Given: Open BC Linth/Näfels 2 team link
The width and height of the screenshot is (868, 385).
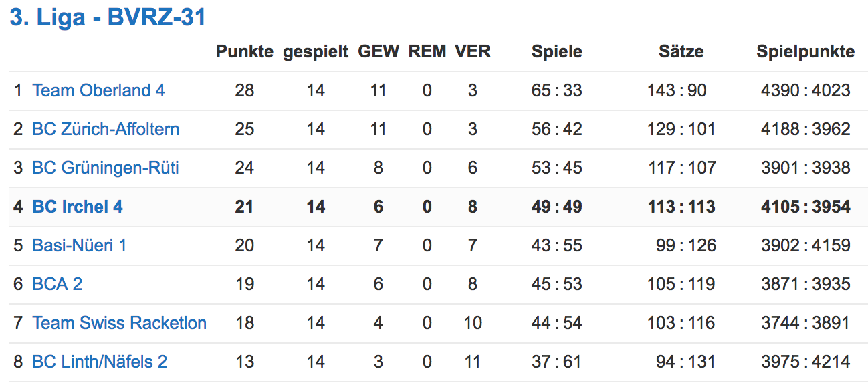Looking at the screenshot, I should click(100, 362).
